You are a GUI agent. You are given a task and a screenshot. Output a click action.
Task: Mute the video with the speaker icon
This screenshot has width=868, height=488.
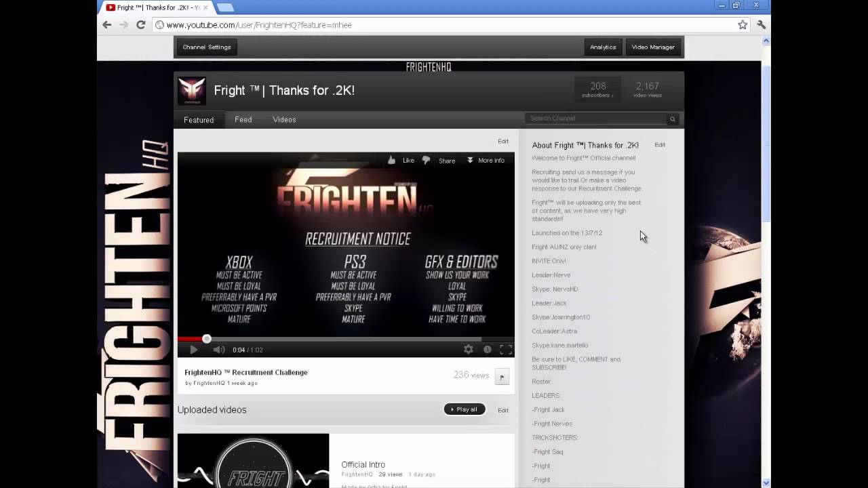(x=218, y=350)
